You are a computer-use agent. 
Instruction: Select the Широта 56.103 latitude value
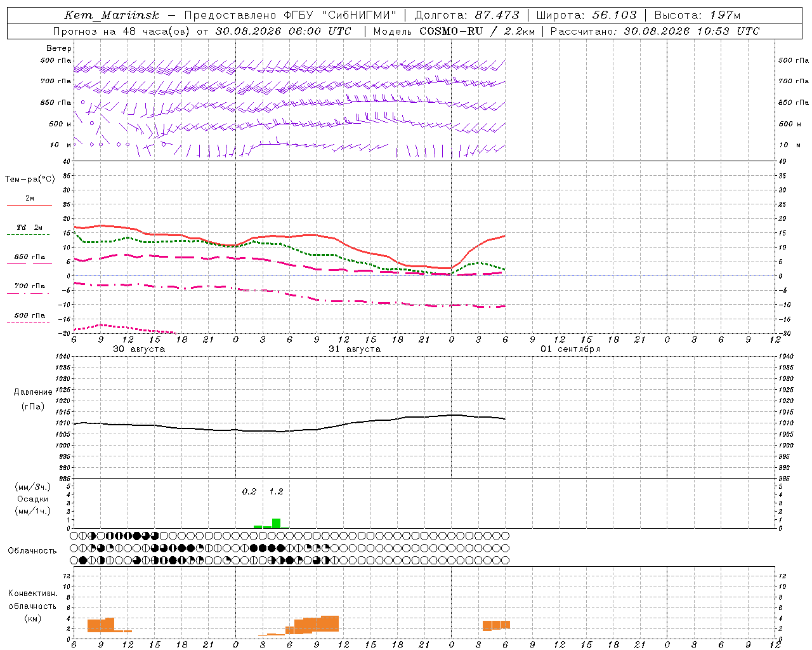pos(586,15)
